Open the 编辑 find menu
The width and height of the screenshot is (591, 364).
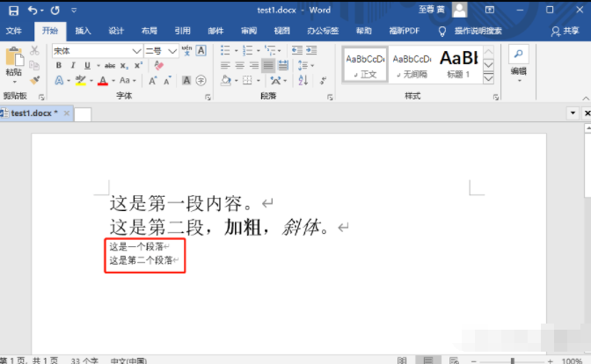[x=519, y=64]
